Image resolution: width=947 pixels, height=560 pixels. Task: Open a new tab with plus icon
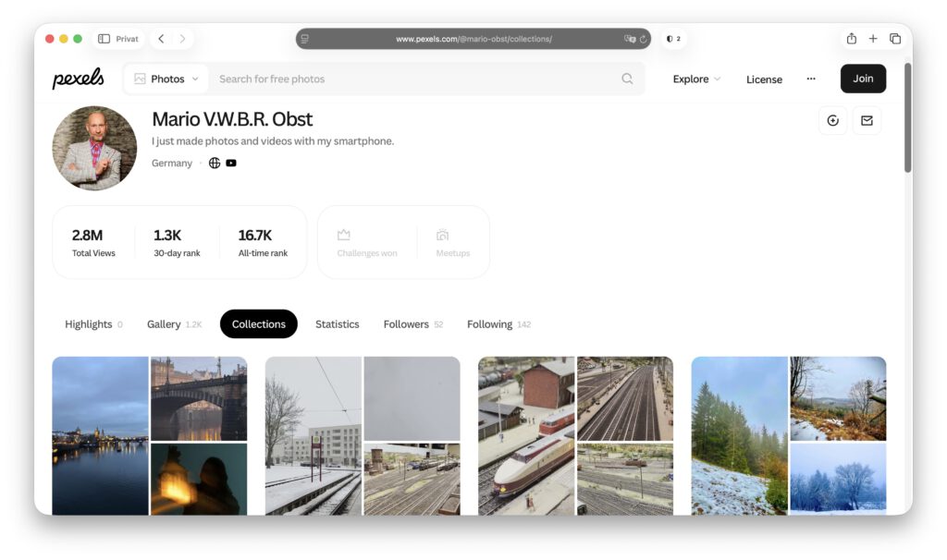pos(873,39)
